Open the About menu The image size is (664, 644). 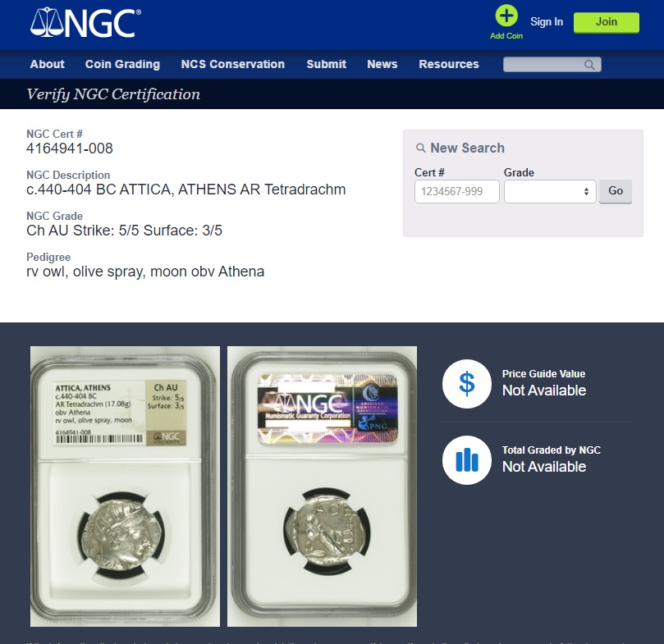pos(47,64)
